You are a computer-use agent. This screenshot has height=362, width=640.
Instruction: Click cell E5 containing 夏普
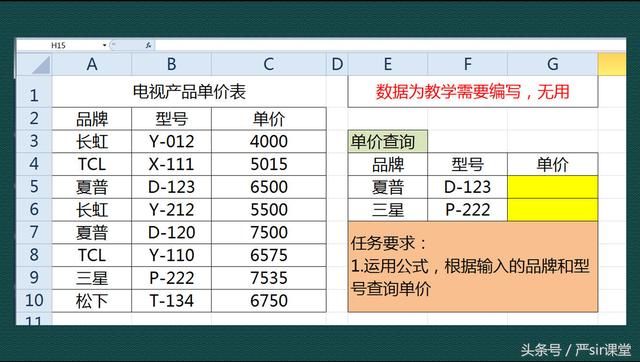point(388,187)
